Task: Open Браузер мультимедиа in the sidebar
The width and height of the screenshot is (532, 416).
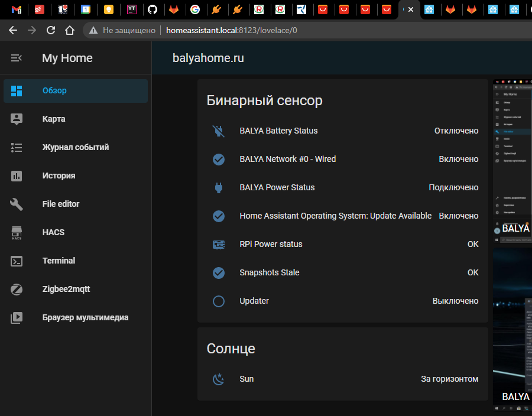Action: point(85,317)
